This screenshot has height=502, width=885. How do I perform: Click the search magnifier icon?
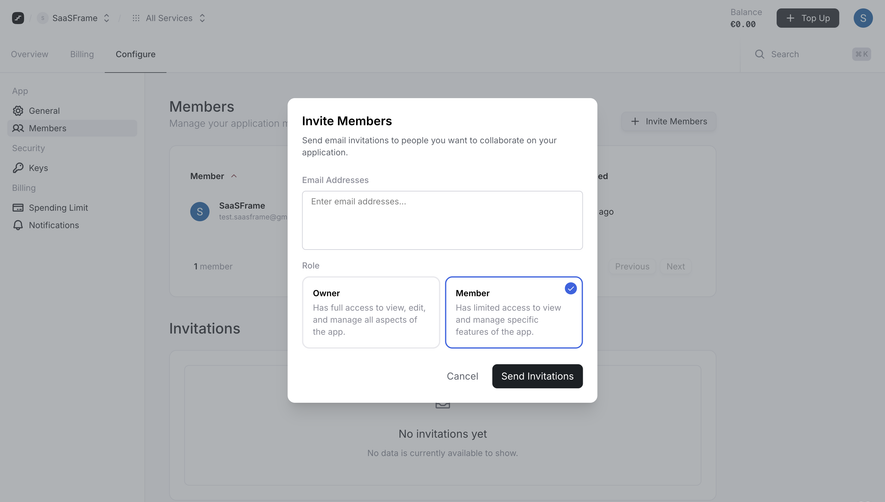pos(760,54)
